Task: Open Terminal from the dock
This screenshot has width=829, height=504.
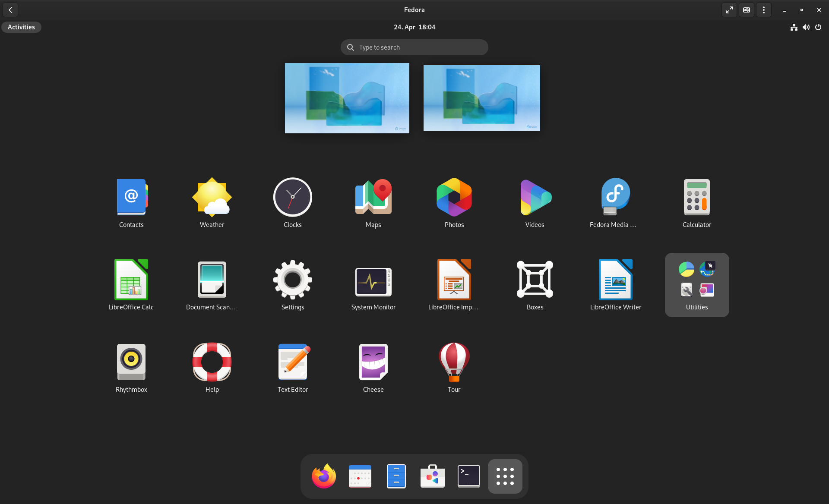Action: click(x=469, y=476)
